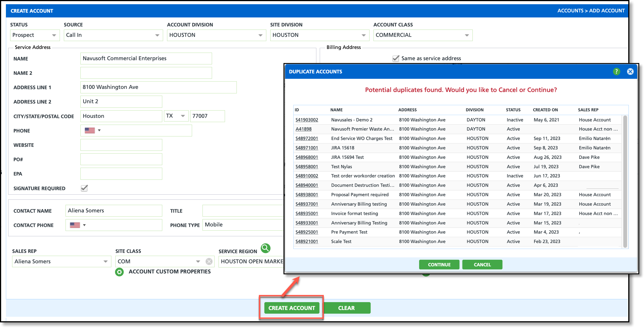Expand the Source dropdown showing Call In
The height and width of the screenshot is (328, 644).
click(x=113, y=35)
